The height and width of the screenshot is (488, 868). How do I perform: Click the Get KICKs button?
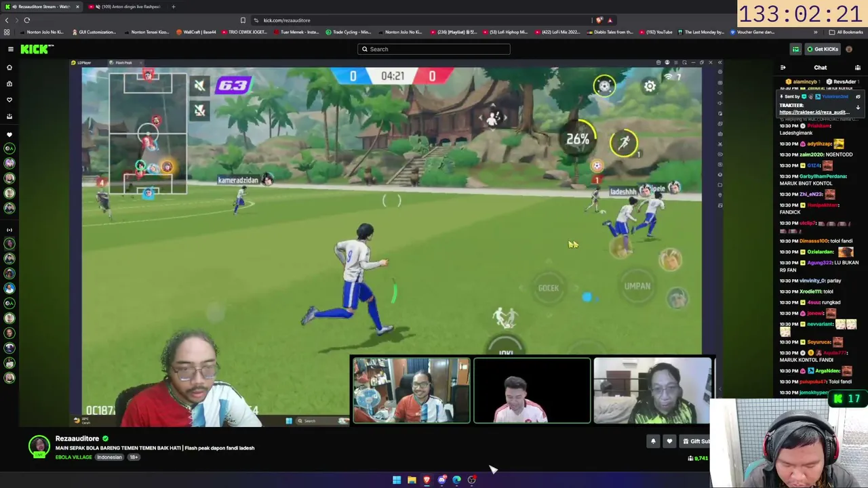823,49
